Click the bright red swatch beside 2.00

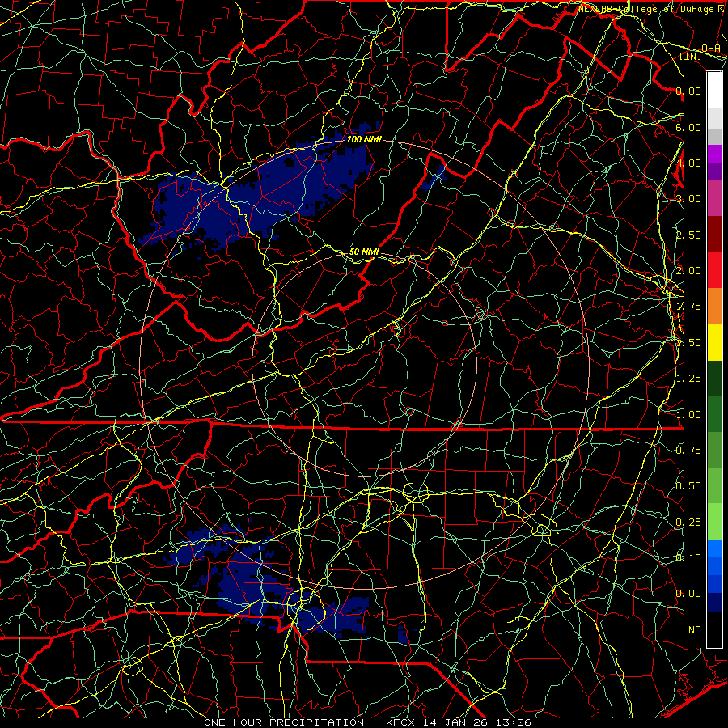[x=714, y=271]
